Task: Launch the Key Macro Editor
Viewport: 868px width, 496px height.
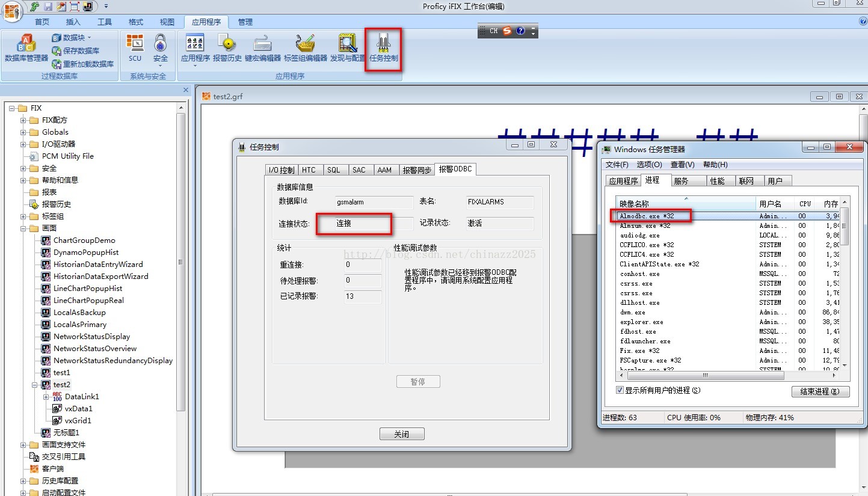Action: 263,47
